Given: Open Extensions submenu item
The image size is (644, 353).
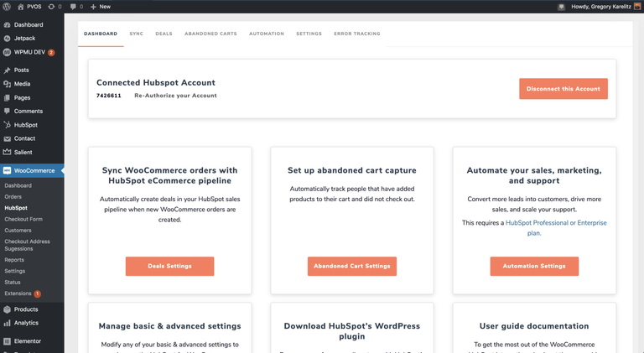Looking at the screenshot, I should point(18,293).
